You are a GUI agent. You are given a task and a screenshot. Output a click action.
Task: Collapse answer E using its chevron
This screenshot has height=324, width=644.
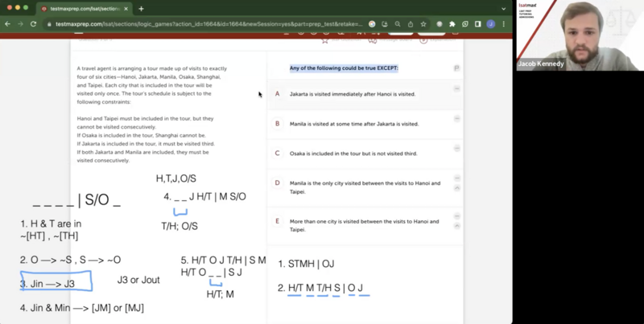(x=456, y=227)
